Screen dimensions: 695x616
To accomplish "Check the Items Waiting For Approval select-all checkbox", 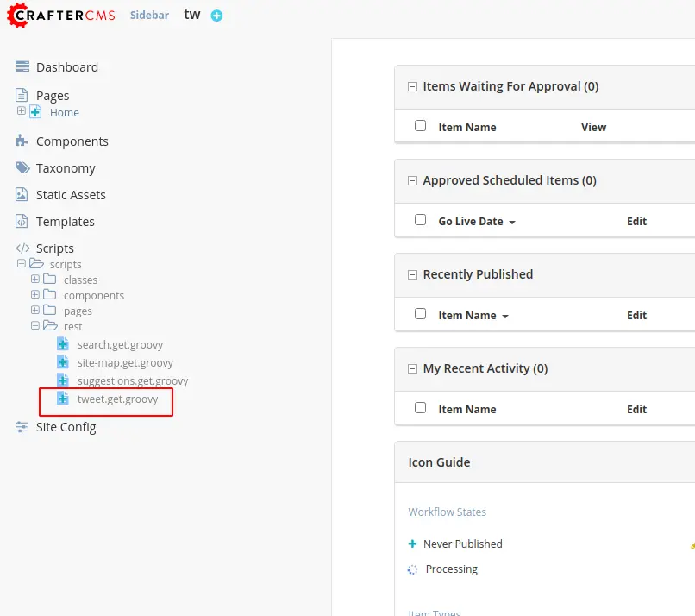I will click(x=421, y=126).
